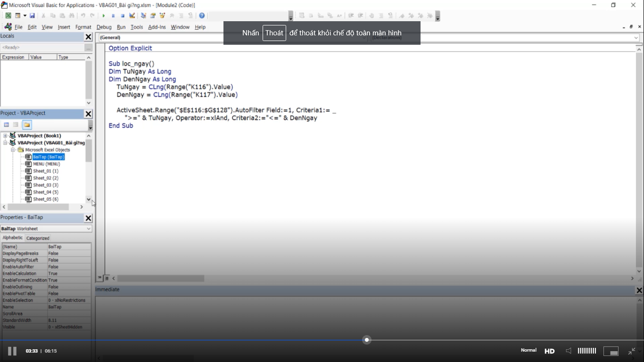This screenshot has height=362, width=644.
Task: Open the Add-Ins menu
Action: pyautogui.click(x=157, y=27)
